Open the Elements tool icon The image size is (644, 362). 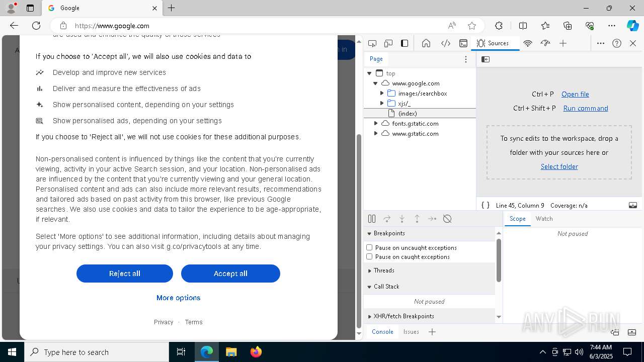(446, 43)
